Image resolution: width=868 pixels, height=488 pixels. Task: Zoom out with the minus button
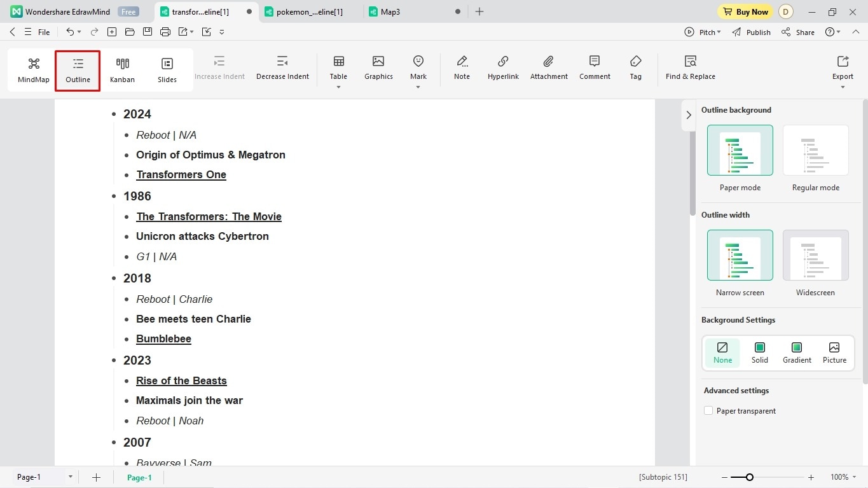click(x=724, y=477)
